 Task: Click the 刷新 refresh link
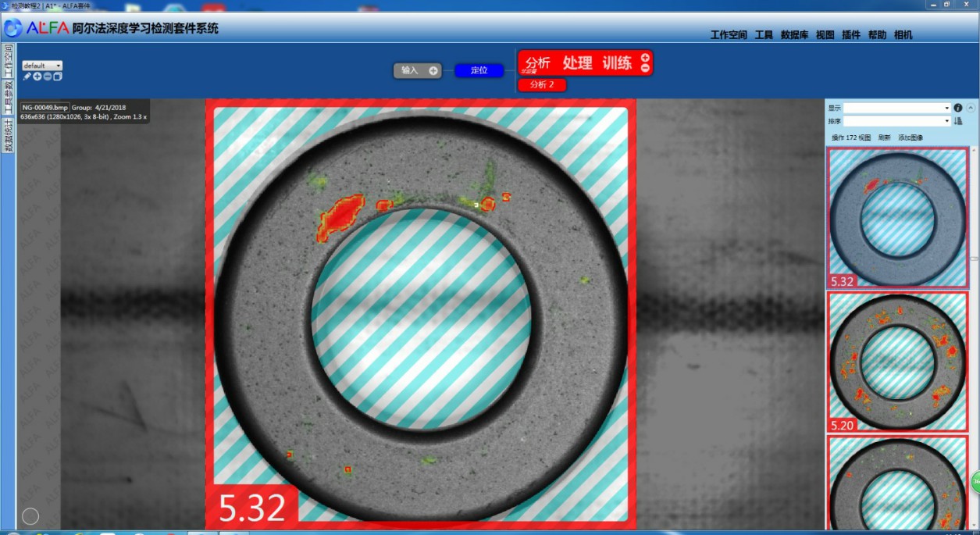(884, 137)
